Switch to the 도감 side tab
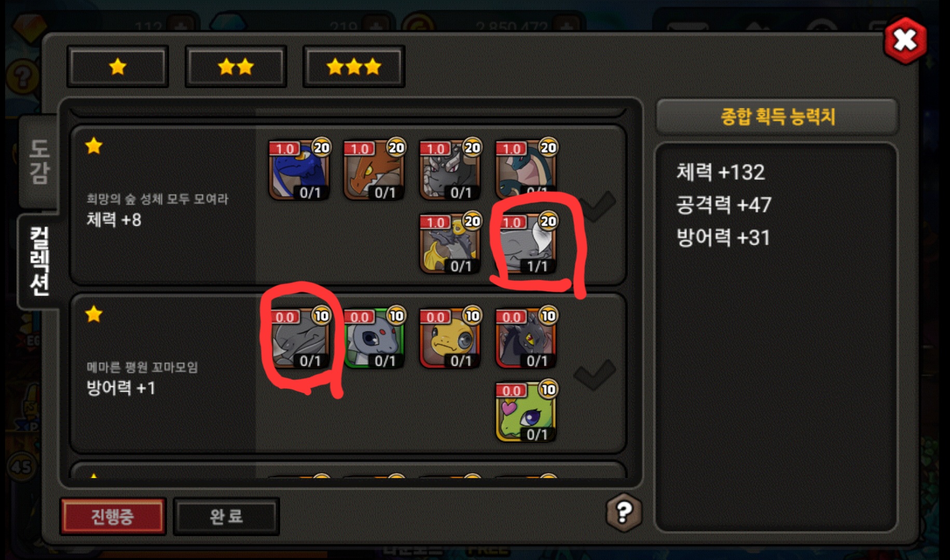The height and width of the screenshot is (560, 950). pyautogui.click(x=39, y=162)
